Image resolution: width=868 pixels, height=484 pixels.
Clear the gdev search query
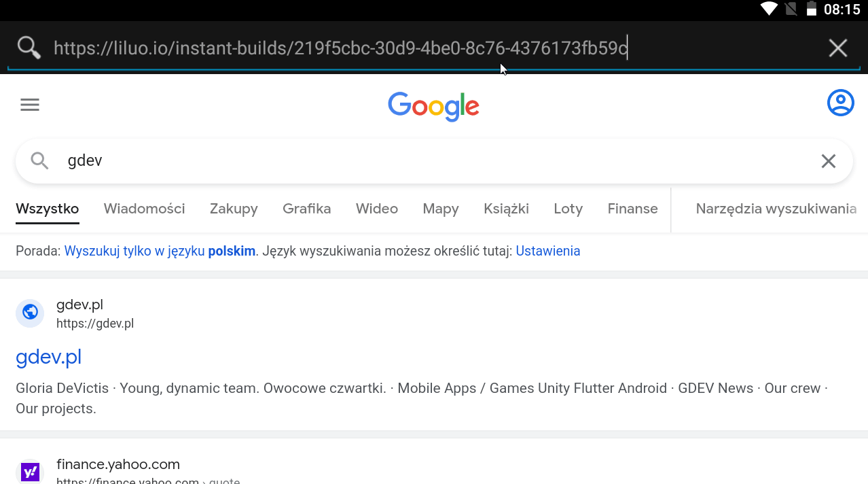(829, 161)
